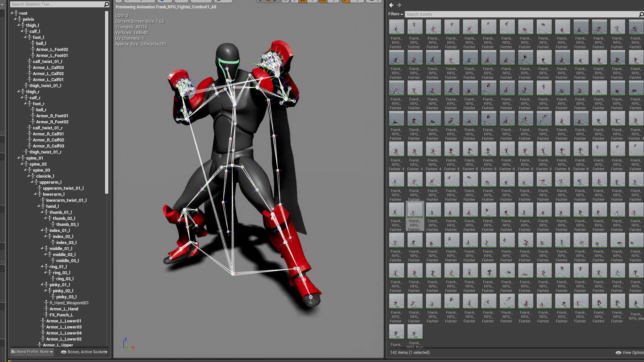Click the Skeleton Tree vertical scrollbar
This screenshot has height=362, width=644.
pos(107,102)
